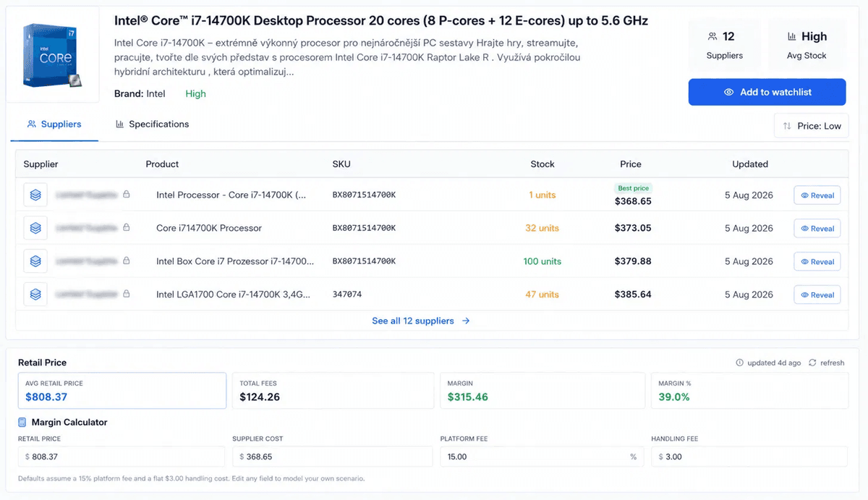Click product name Intel Box Core i7 Prozessor
The width and height of the screenshot is (868, 500).
point(235,261)
